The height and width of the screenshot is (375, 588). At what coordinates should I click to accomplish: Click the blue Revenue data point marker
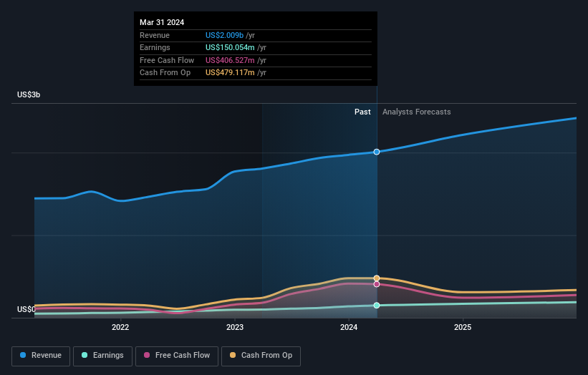(x=377, y=152)
